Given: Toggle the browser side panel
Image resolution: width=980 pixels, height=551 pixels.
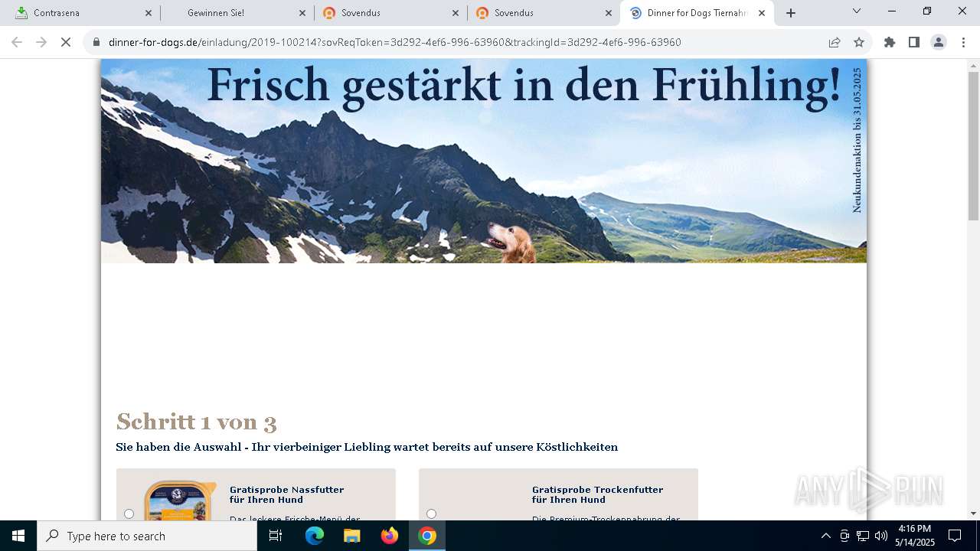Looking at the screenshot, I should click(x=914, y=42).
